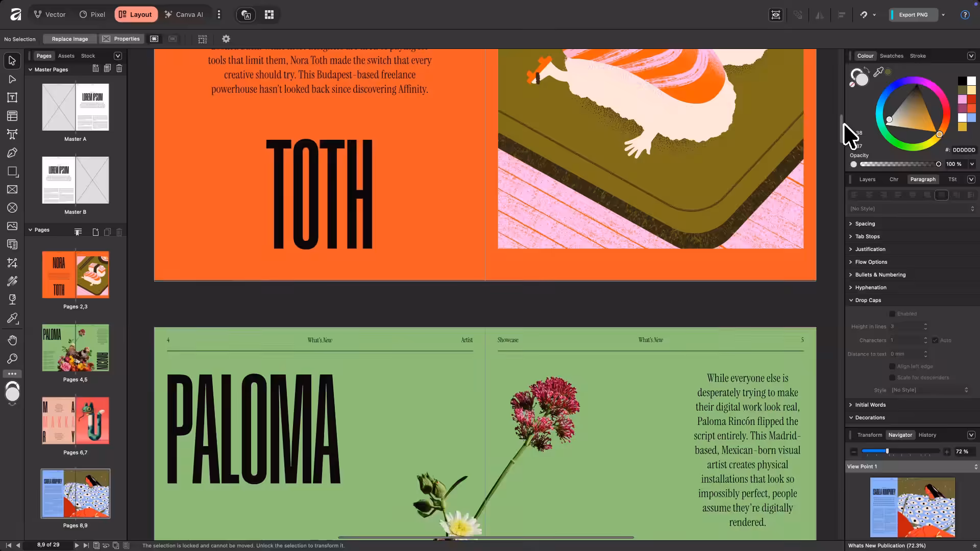
Task: Select the Zoom magnifier tool
Action: [12, 359]
